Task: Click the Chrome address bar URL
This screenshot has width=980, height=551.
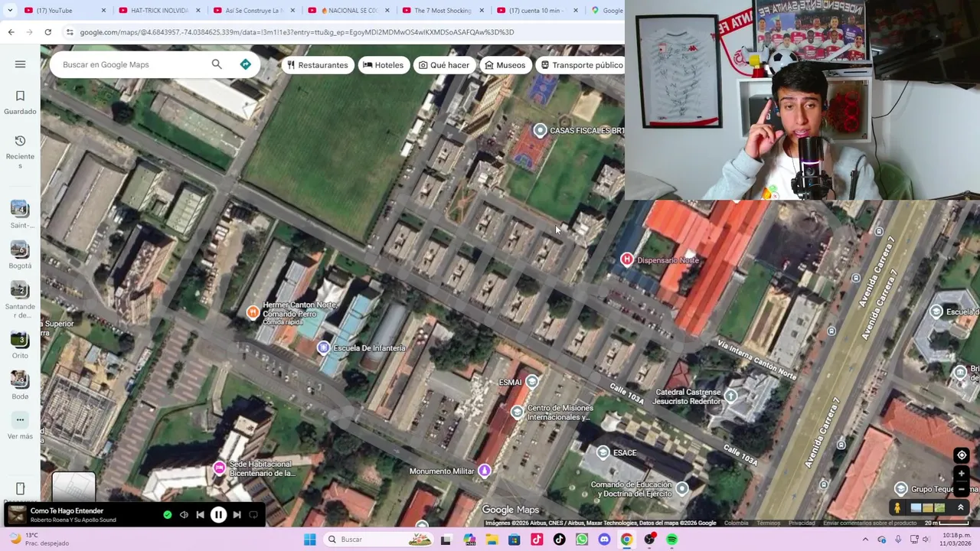Action: [297, 32]
